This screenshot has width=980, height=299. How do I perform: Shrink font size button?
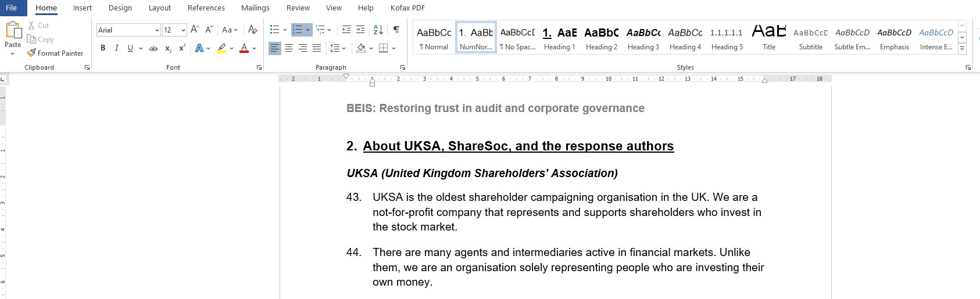209,30
